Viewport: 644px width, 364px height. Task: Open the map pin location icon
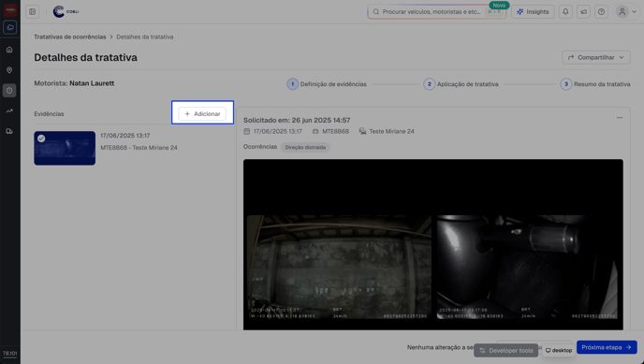click(9, 70)
